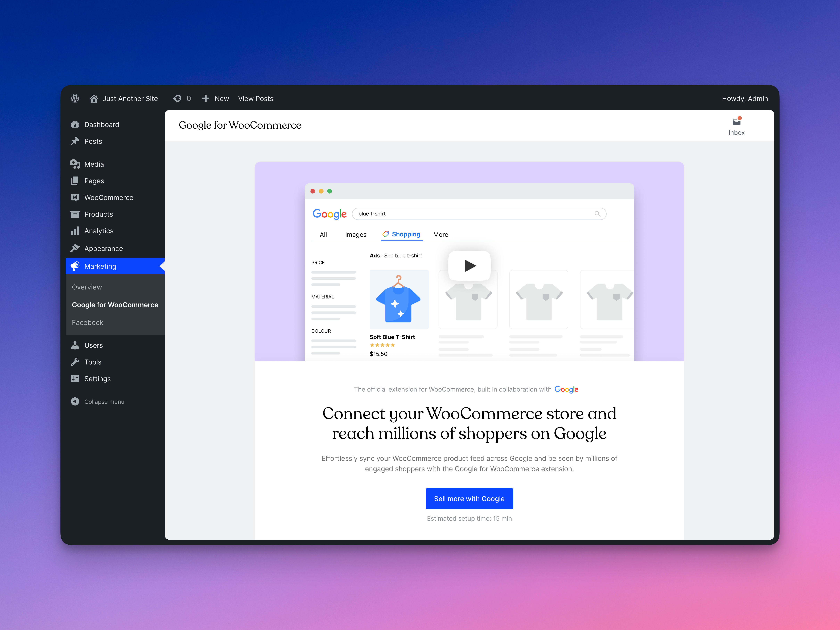
Task: Open Analytics via its bar-chart icon
Action: 75,231
